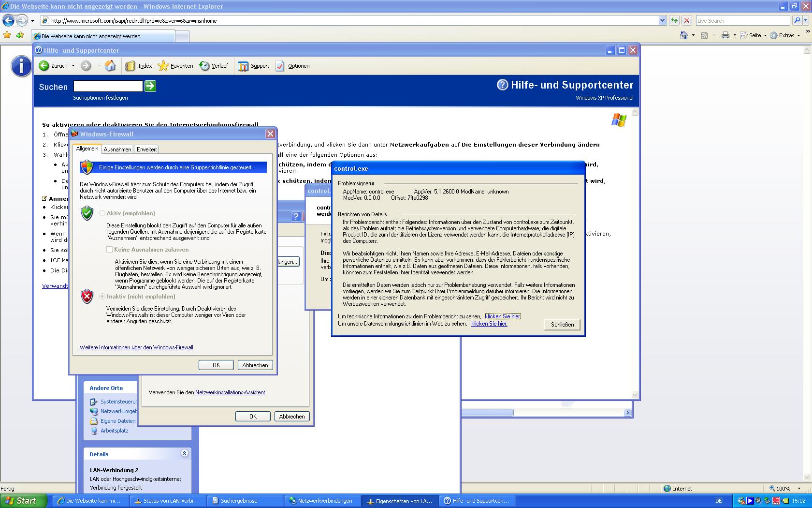Click the IE stop loading icon

[686, 20]
